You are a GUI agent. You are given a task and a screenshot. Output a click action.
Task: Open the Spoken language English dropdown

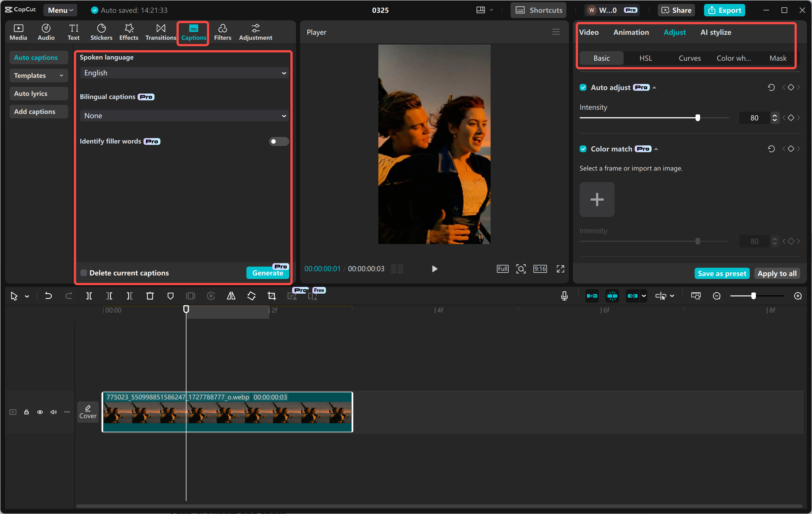(184, 73)
